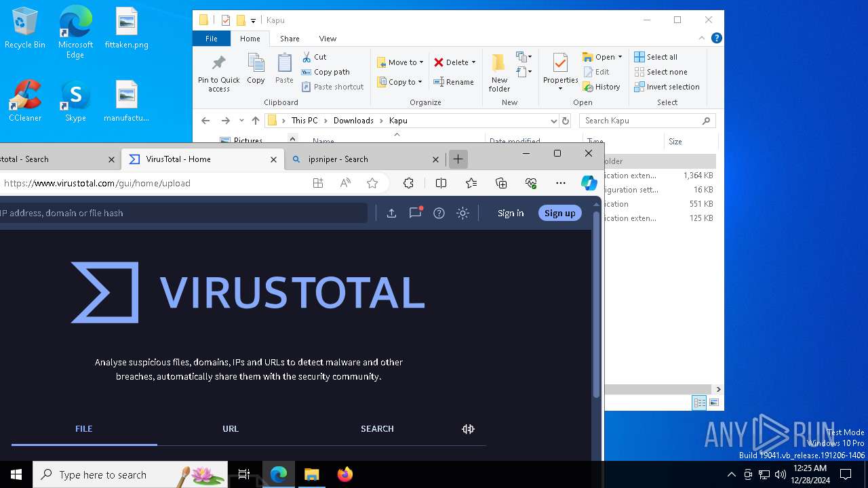
Task: Open Edge Favorites list icon
Action: click(x=471, y=183)
